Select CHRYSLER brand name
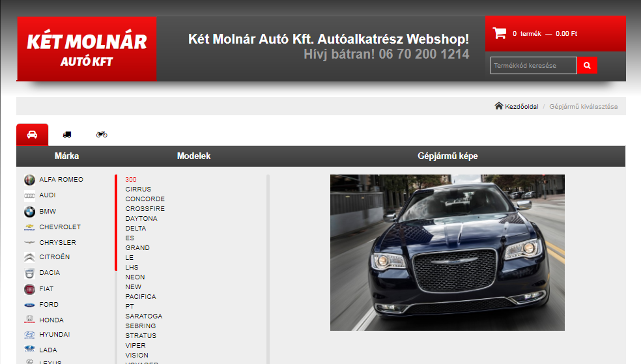This screenshot has width=641, height=364. [x=57, y=242]
